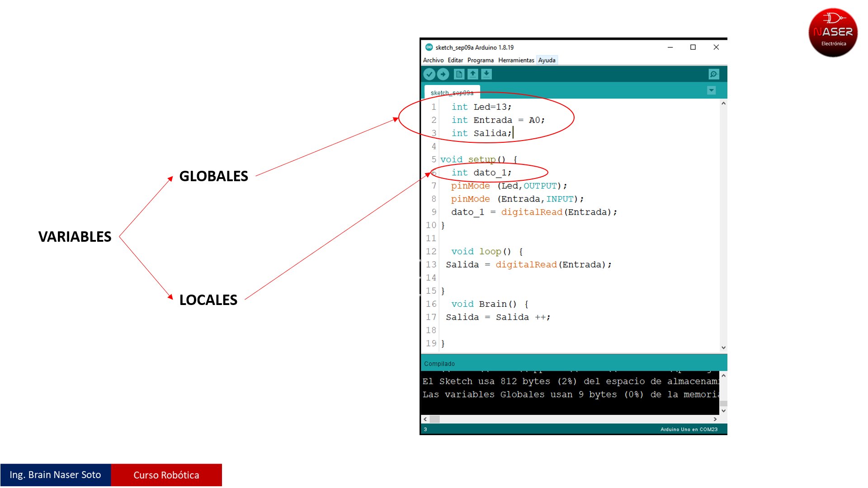Click the Arduino logo in title bar
Image resolution: width=868 pixels, height=488 pixels.
pos(429,47)
